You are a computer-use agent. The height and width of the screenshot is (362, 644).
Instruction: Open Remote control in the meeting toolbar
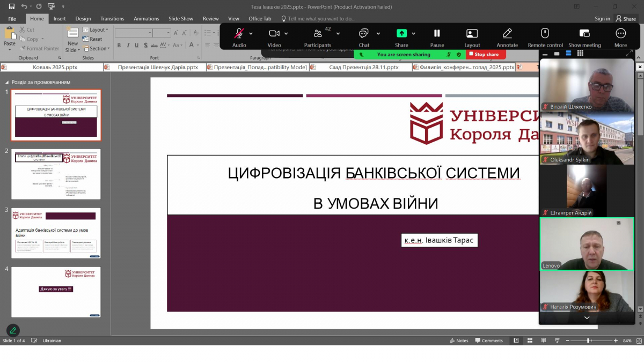545,34
